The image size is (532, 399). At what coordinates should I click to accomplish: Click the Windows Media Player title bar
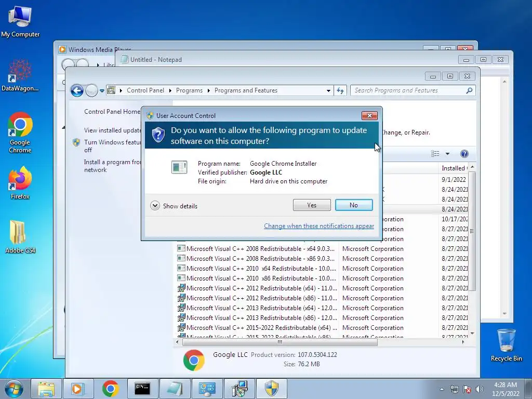[x=237, y=46]
